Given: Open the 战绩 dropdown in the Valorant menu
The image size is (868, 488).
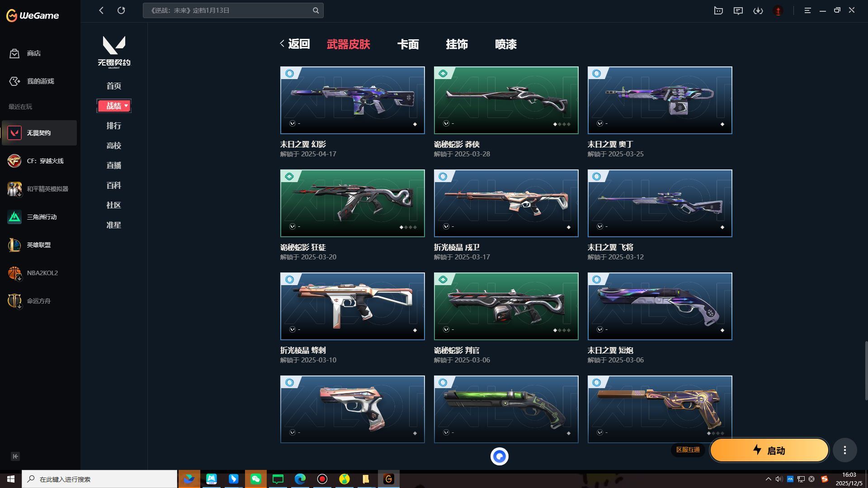Looking at the screenshot, I should 114,106.
